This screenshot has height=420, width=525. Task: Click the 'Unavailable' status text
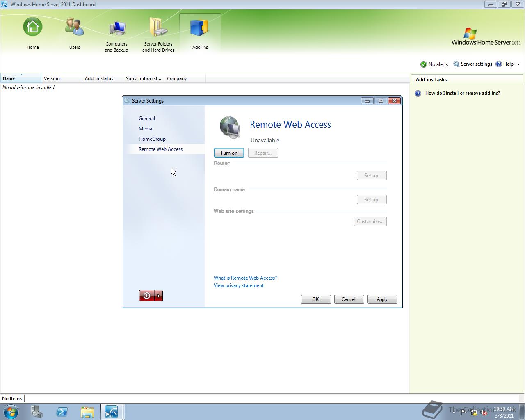click(265, 140)
